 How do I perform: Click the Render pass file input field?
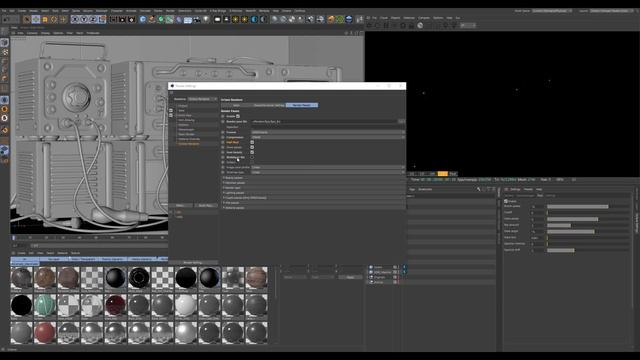[324, 122]
